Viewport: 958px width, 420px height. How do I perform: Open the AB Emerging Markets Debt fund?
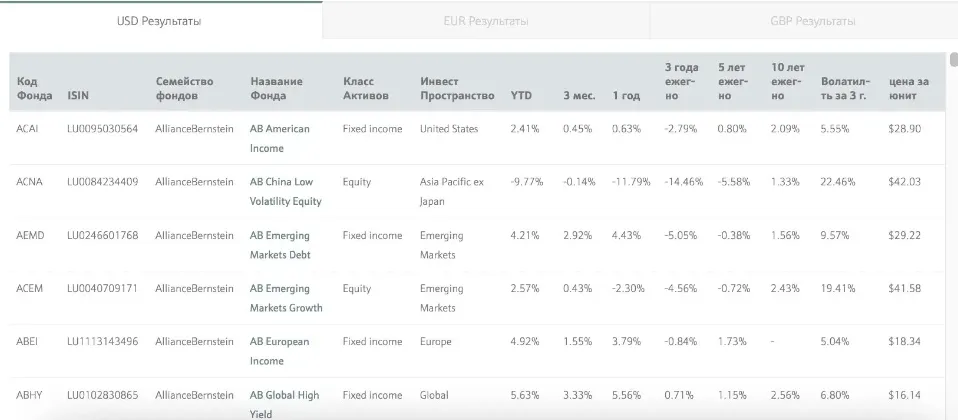[x=280, y=245]
